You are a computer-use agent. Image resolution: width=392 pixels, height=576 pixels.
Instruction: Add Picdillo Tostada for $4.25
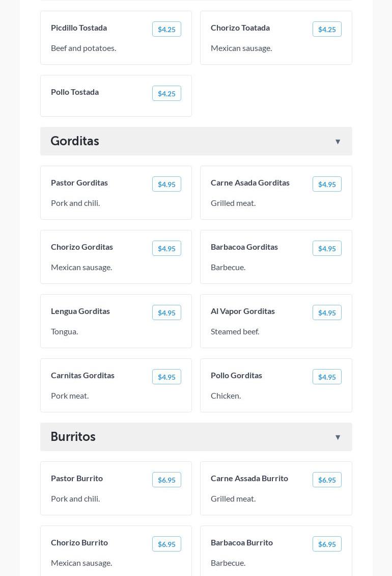[166, 30]
